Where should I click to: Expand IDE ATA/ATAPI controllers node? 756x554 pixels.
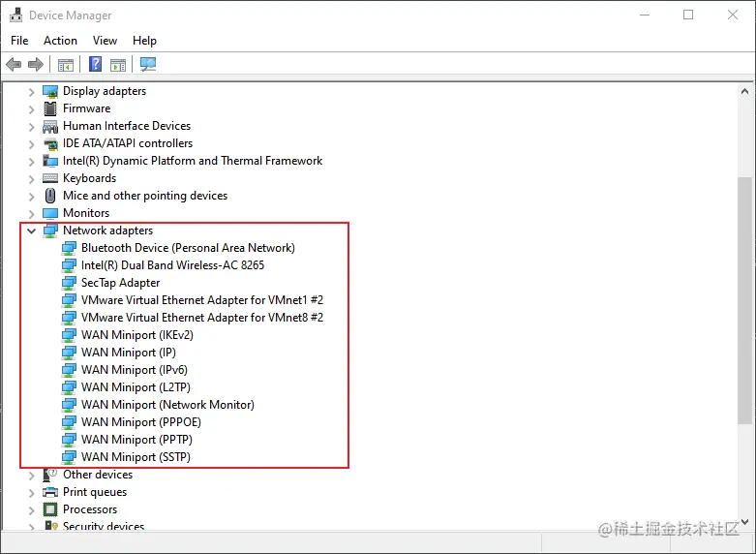tap(31, 144)
